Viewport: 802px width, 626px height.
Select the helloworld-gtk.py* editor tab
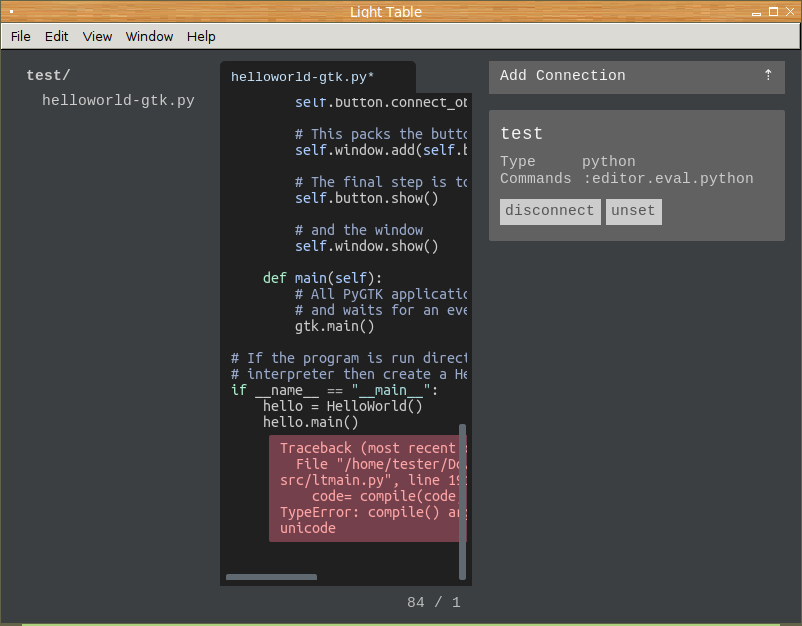coord(303,77)
